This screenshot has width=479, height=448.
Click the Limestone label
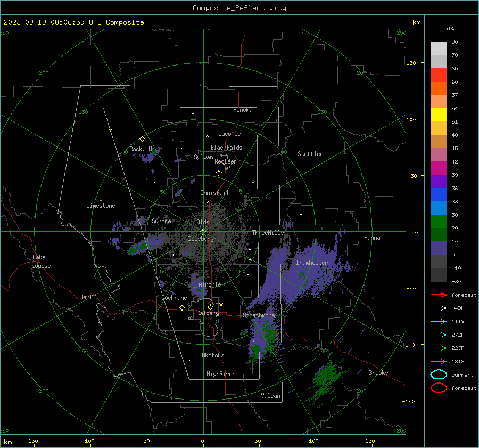click(x=101, y=206)
